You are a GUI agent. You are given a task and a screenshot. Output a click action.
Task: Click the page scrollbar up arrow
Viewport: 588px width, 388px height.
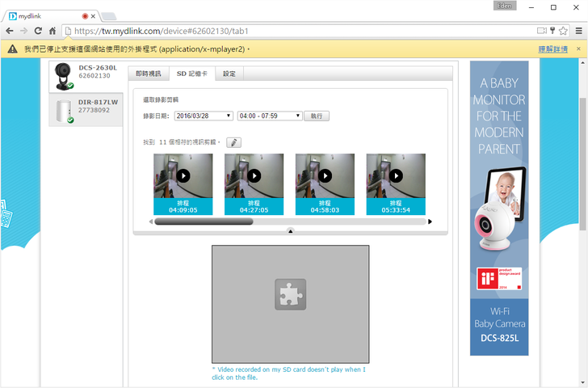click(x=583, y=62)
